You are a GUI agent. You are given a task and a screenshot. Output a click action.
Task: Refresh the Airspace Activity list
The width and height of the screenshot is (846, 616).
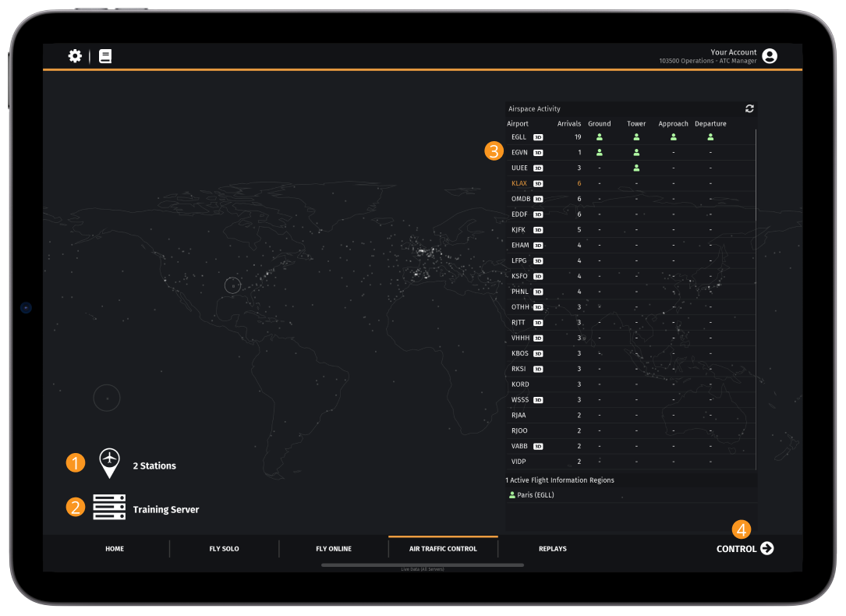click(749, 109)
